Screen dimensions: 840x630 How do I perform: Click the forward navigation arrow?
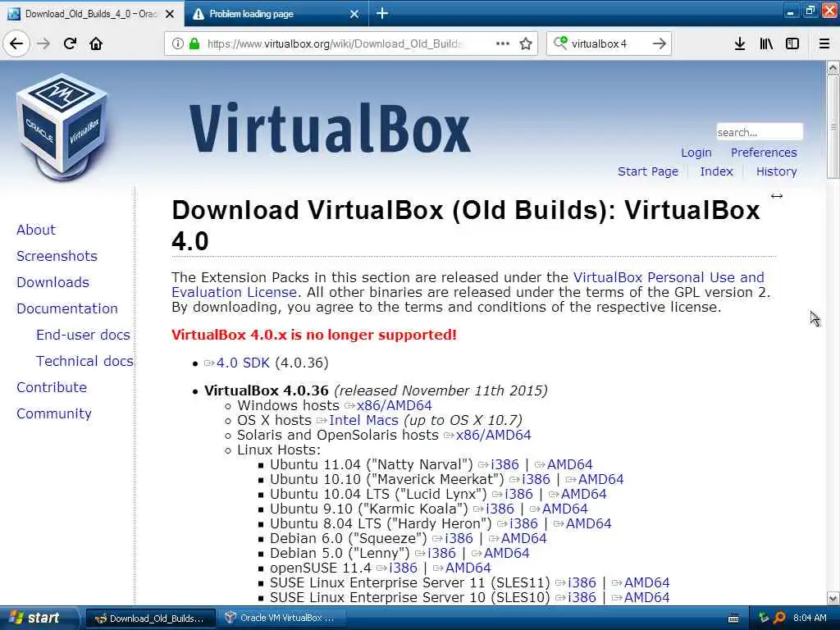tap(43, 43)
